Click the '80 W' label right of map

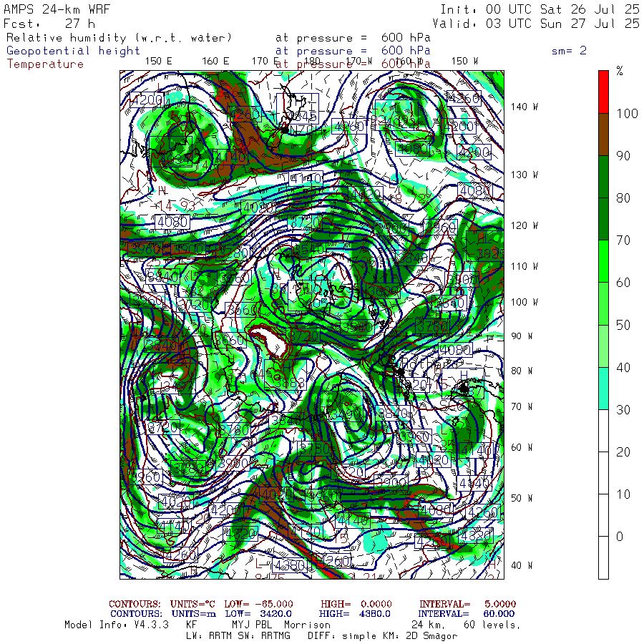pyautogui.click(x=522, y=371)
